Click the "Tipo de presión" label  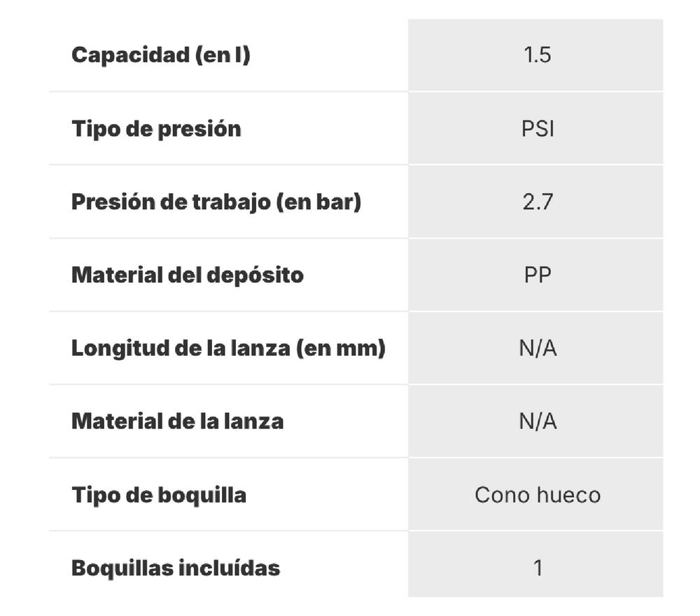[x=156, y=129]
